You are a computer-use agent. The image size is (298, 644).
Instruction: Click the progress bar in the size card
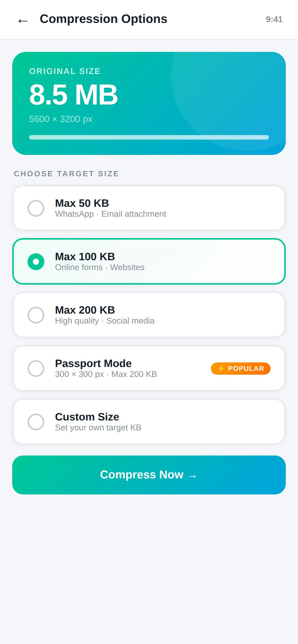(x=149, y=137)
